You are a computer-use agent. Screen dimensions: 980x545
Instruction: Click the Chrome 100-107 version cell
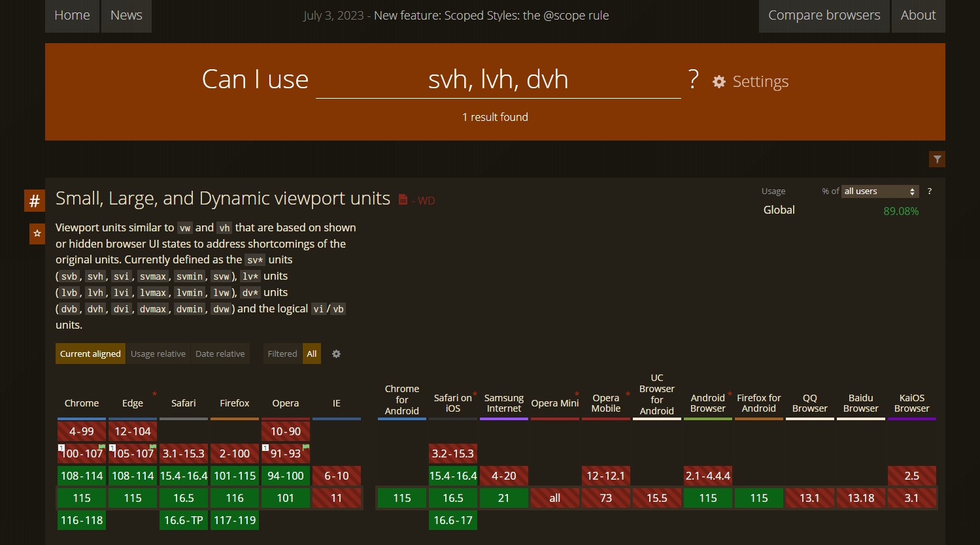[82, 454]
